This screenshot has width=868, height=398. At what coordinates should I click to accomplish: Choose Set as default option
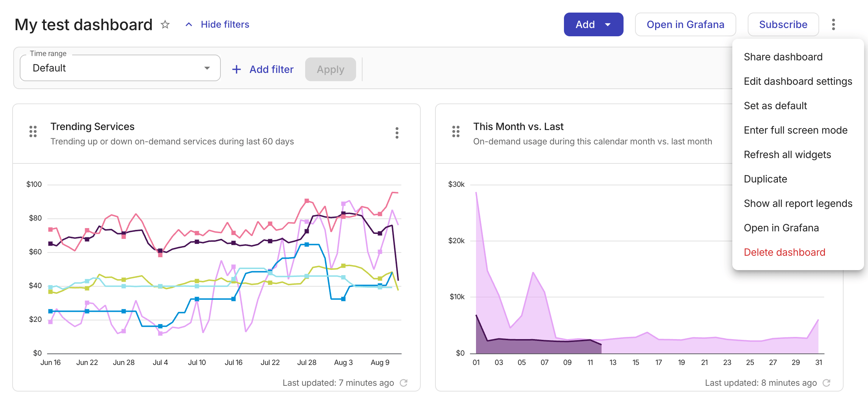[x=775, y=106]
